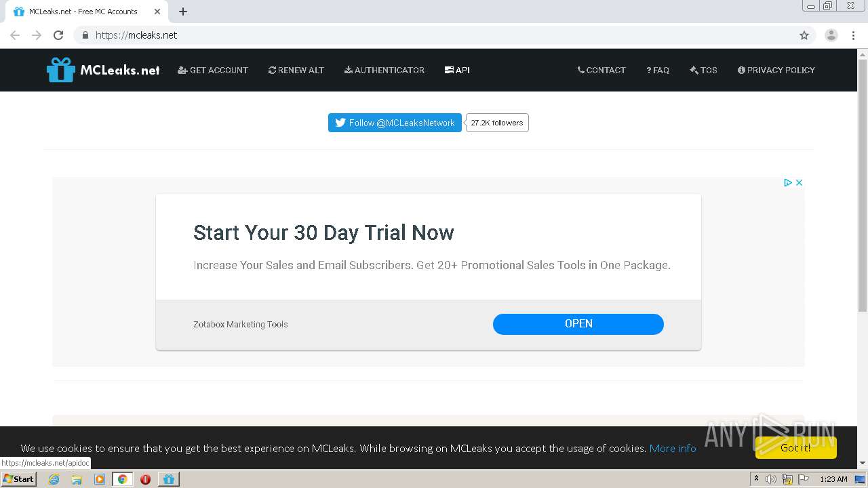Open the Chrome profile avatar
The height and width of the screenshot is (488, 868).
pyautogui.click(x=831, y=35)
